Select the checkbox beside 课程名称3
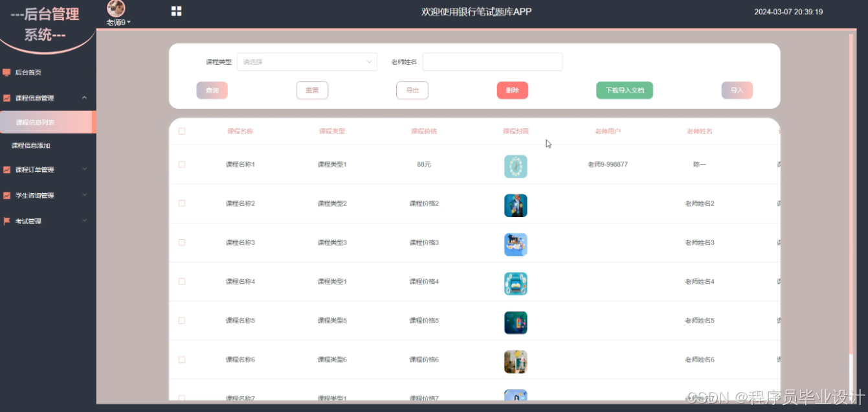 182,242
